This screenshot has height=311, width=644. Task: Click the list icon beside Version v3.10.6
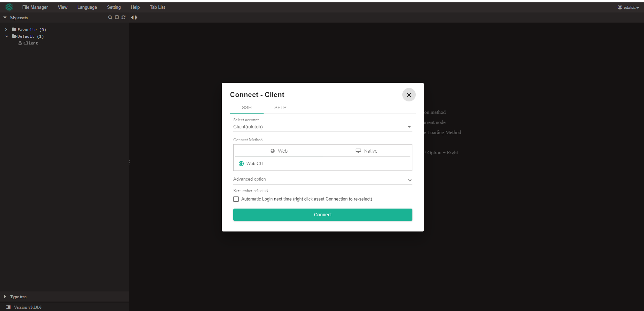(8, 307)
